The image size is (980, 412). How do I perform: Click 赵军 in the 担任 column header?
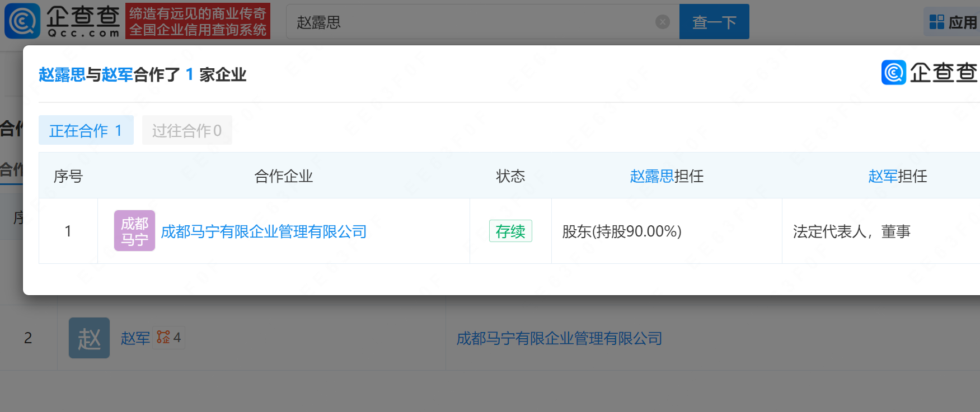(x=883, y=177)
